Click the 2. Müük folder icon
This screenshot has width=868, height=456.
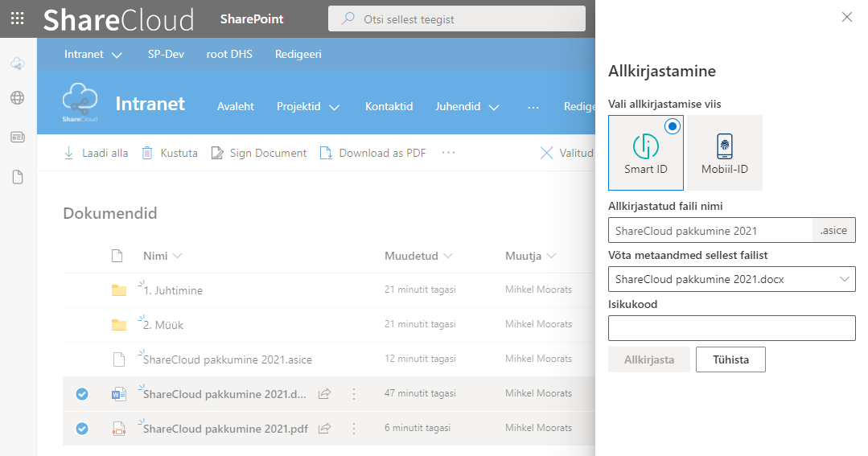119,325
